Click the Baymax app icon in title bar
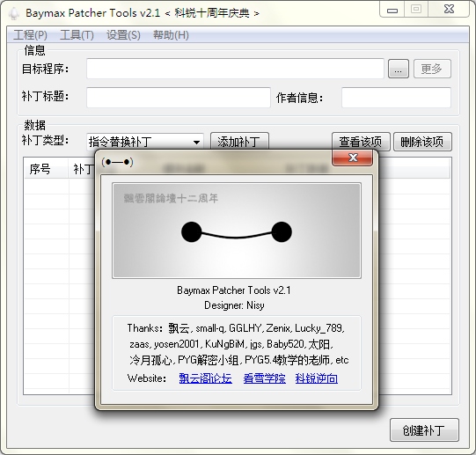 coord(14,13)
